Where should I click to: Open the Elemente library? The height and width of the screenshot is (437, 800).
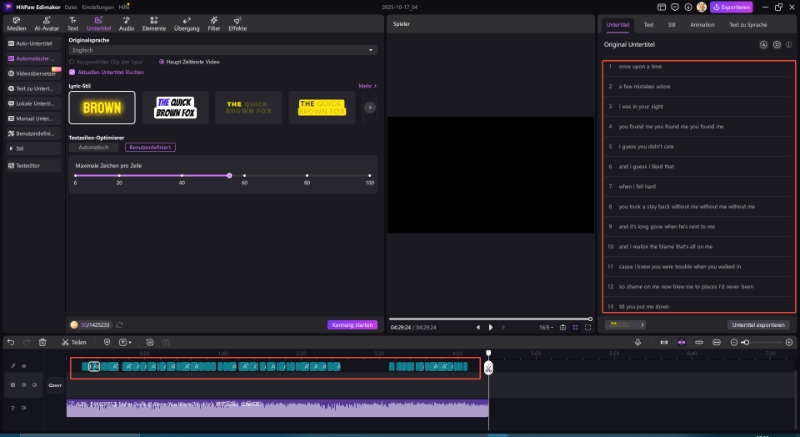pos(154,21)
